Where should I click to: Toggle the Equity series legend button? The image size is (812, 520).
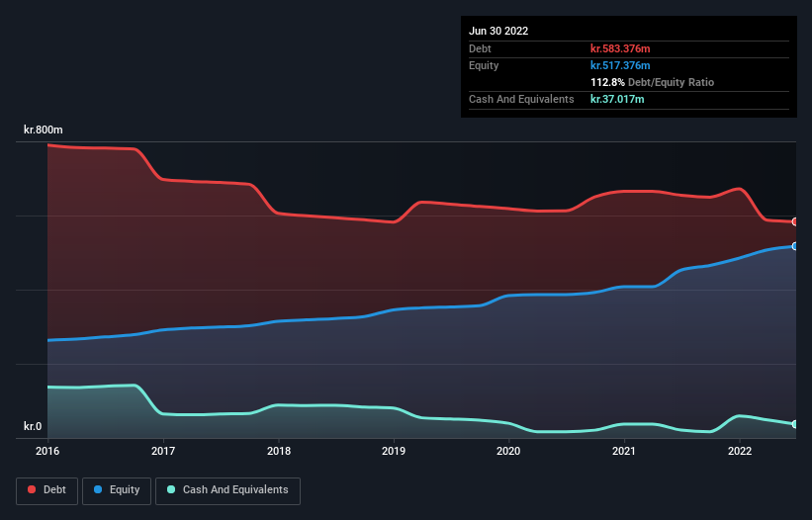[x=117, y=490]
